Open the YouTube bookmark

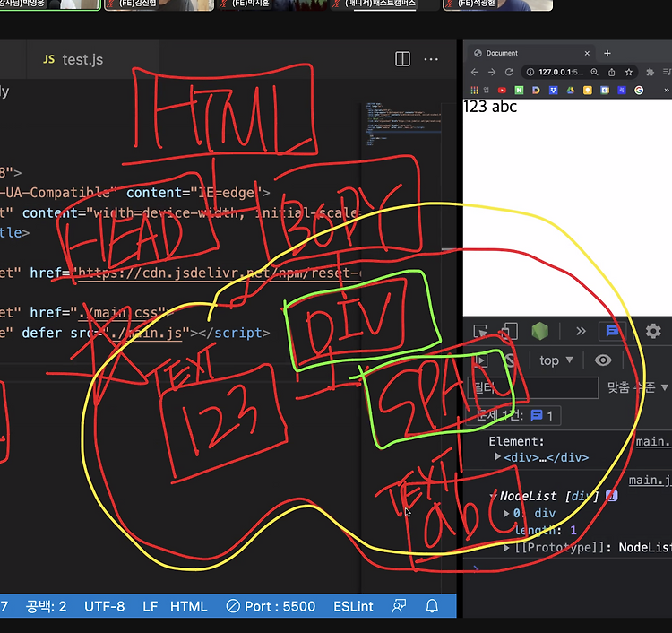(502, 90)
